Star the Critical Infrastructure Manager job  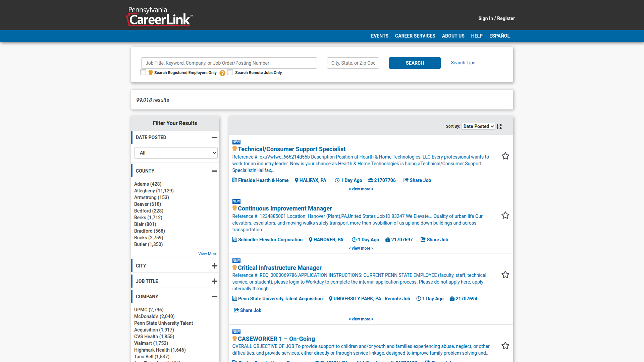point(505,275)
